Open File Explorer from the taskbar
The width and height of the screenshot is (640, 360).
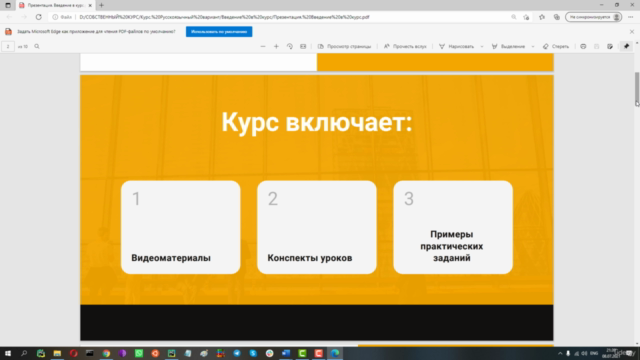(57, 353)
